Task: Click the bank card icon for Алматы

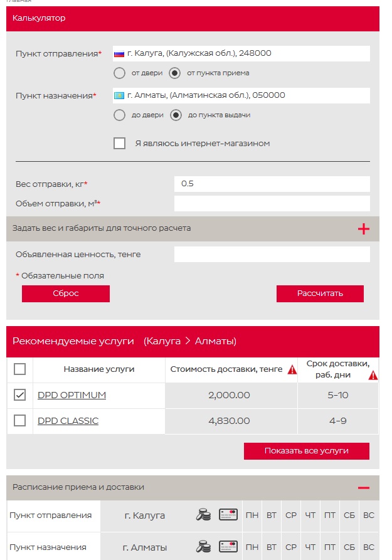Action: point(228,546)
